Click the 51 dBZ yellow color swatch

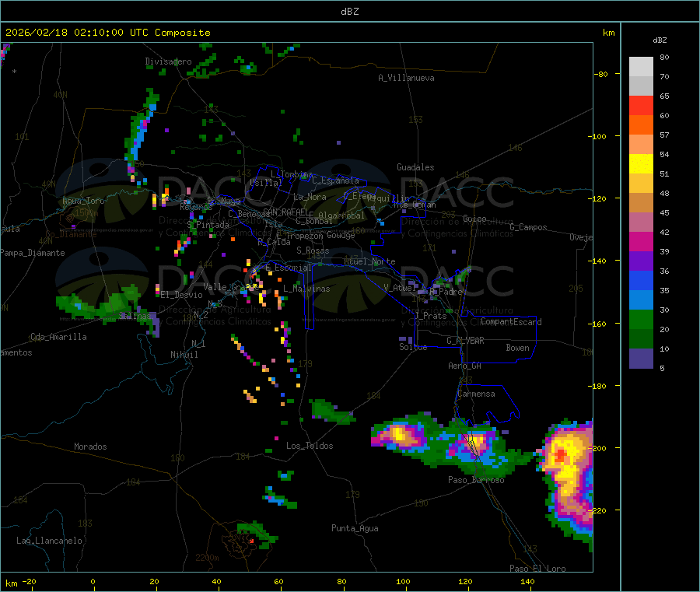641,164
